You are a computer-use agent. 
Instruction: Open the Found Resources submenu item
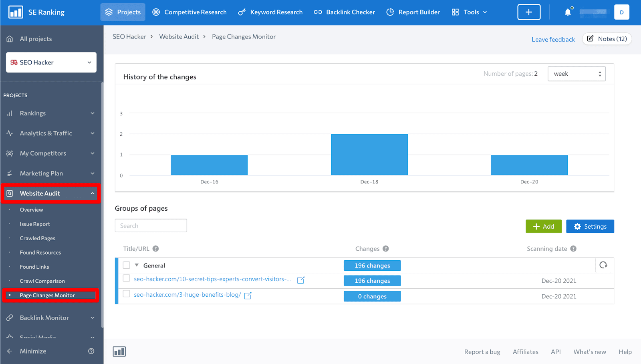pyautogui.click(x=40, y=253)
